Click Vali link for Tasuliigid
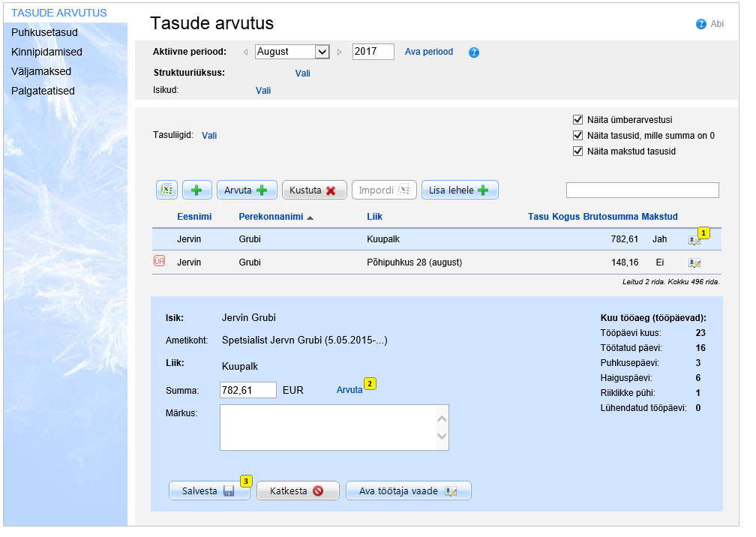 (209, 136)
